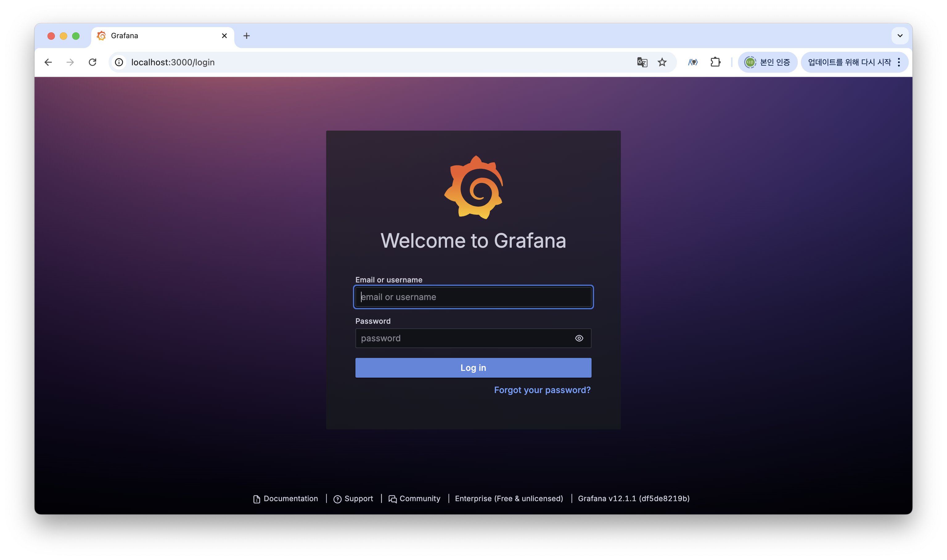Viewport: 947px width, 560px height.
Task: Open a new browser tab
Action: (x=247, y=36)
